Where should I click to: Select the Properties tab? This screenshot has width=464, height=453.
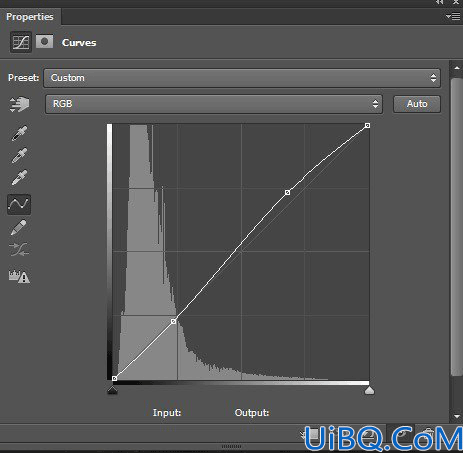pos(30,17)
